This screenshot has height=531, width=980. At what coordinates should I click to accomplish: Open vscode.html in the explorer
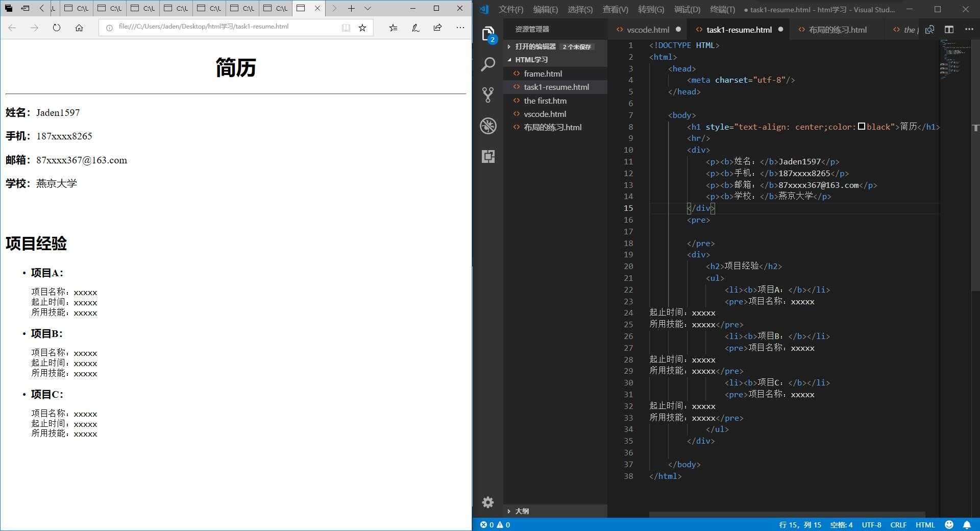click(555, 114)
